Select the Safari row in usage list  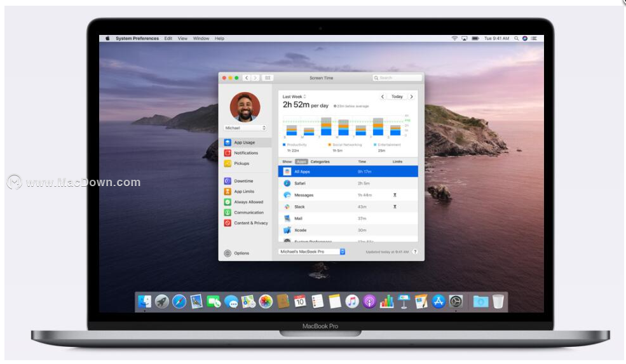click(x=348, y=183)
